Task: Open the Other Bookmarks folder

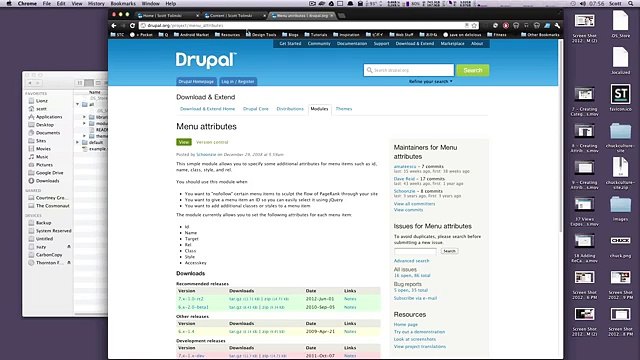Action: pos(540,35)
